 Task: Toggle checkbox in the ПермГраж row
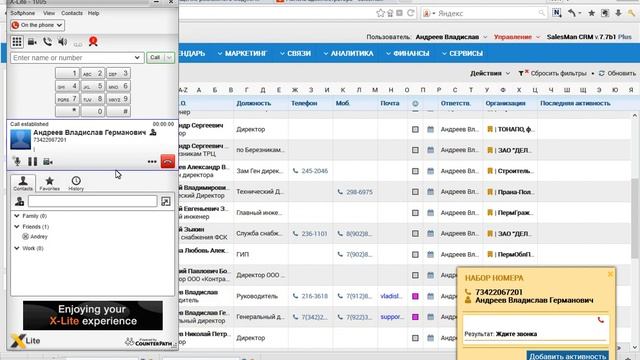coord(415,213)
